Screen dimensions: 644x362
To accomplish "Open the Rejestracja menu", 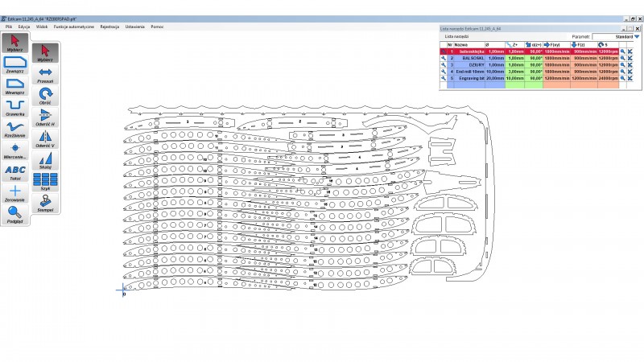I will point(109,27).
